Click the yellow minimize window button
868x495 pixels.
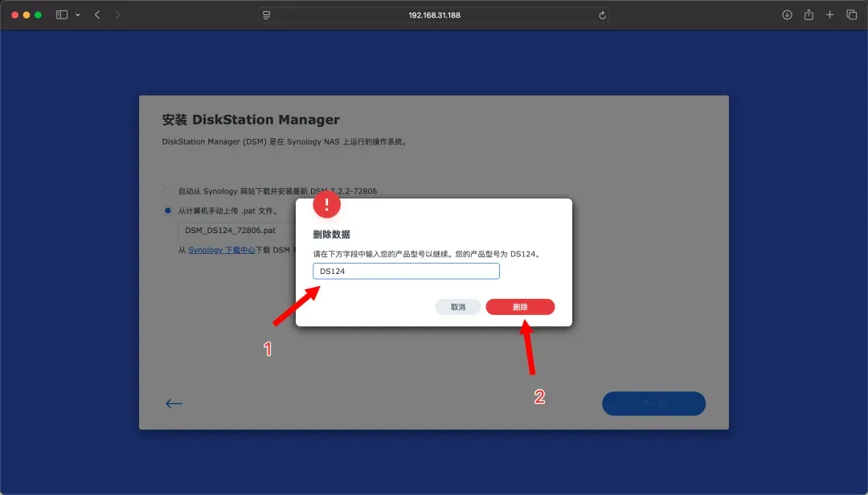pos(27,15)
